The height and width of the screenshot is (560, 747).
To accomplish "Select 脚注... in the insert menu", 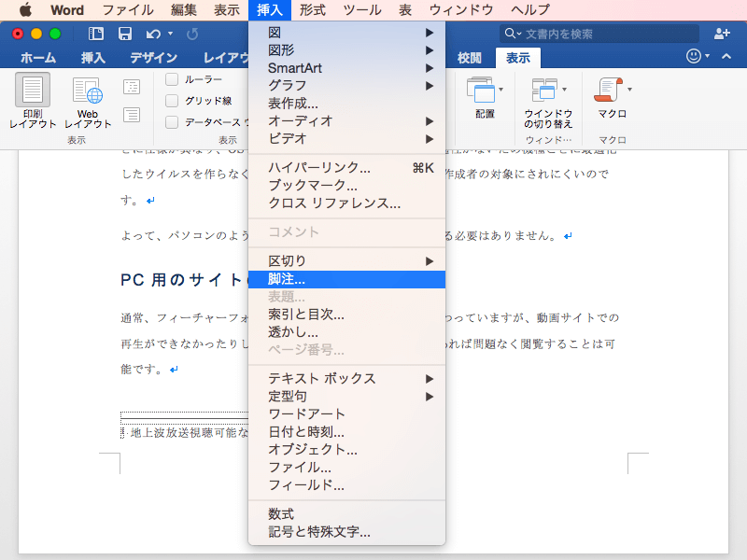I will coord(346,279).
